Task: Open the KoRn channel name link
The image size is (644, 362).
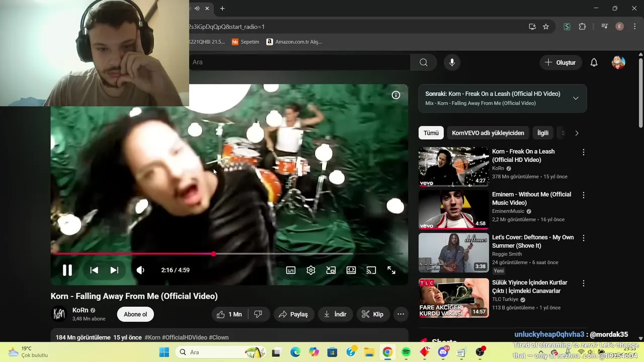Action: click(x=80, y=310)
